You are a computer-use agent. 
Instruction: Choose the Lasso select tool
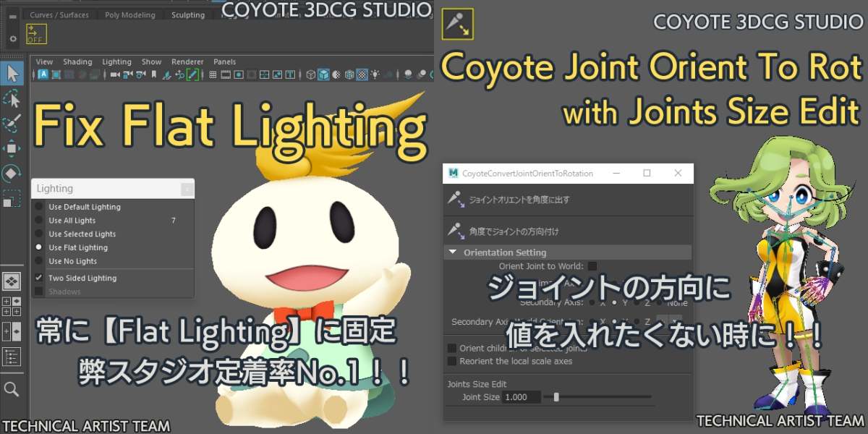[x=12, y=98]
